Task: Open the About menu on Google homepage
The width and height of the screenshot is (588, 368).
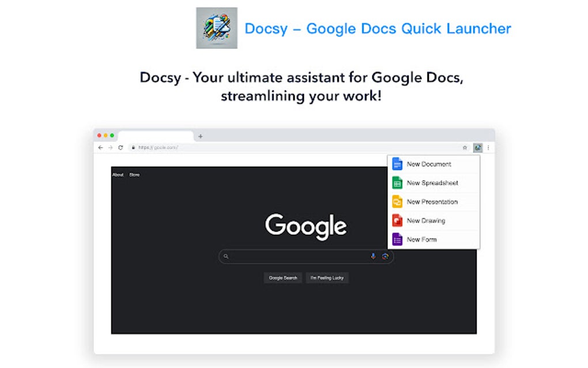Action: click(x=118, y=174)
